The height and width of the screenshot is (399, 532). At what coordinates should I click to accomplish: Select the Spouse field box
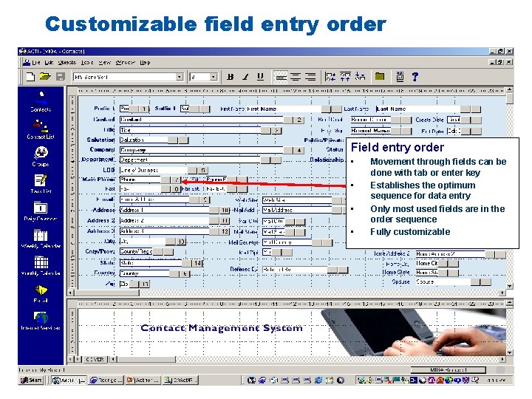click(443, 282)
